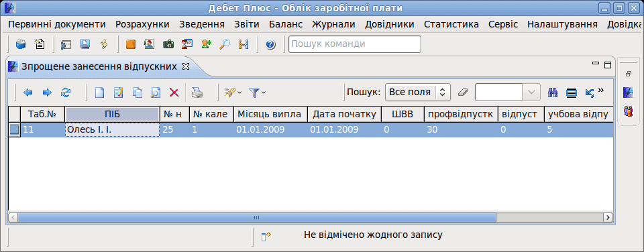Open the 'Все поля' search field selector
644x252 pixels.
pos(418,92)
